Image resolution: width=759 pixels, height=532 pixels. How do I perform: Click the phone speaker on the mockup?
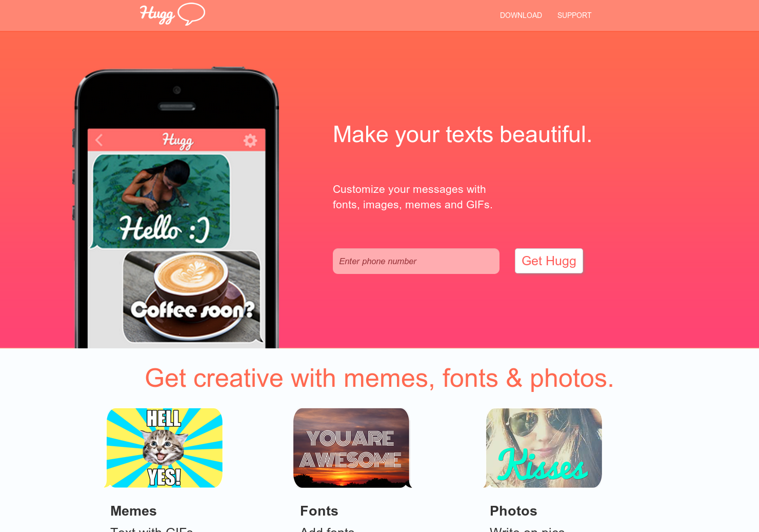[x=177, y=107]
